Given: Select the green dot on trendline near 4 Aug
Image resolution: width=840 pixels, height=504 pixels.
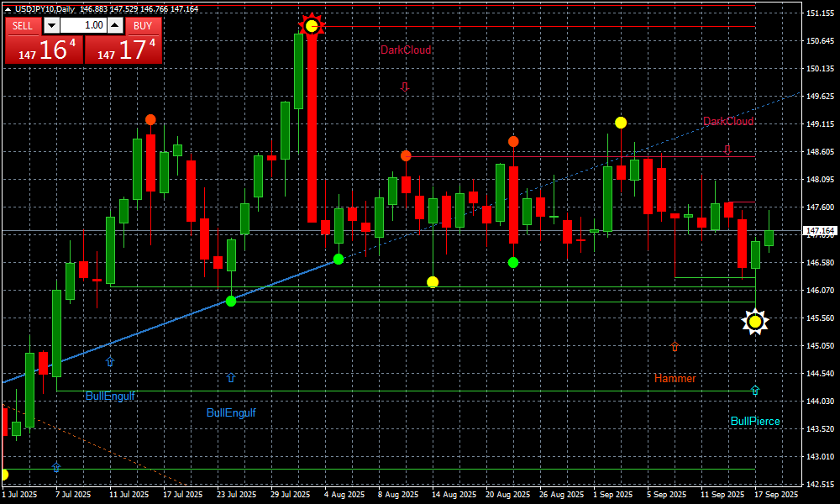Looking at the screenshot, I should tap(339, 260).
